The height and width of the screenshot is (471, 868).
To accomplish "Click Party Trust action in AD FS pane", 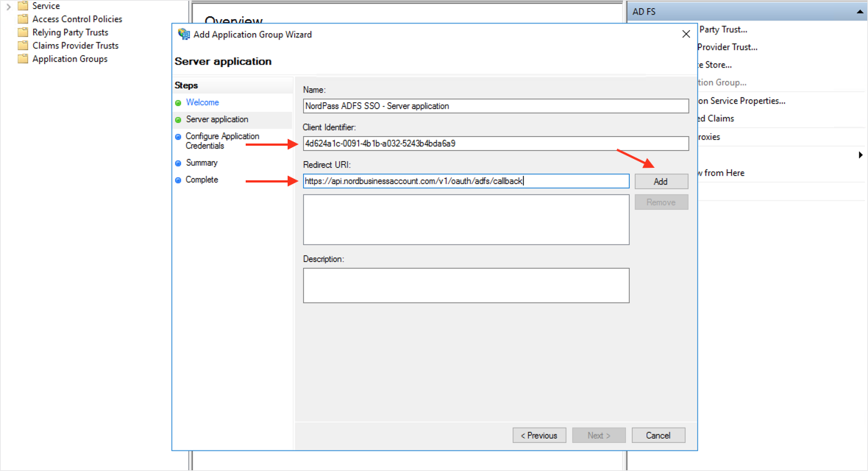I will tap(722, 29).
